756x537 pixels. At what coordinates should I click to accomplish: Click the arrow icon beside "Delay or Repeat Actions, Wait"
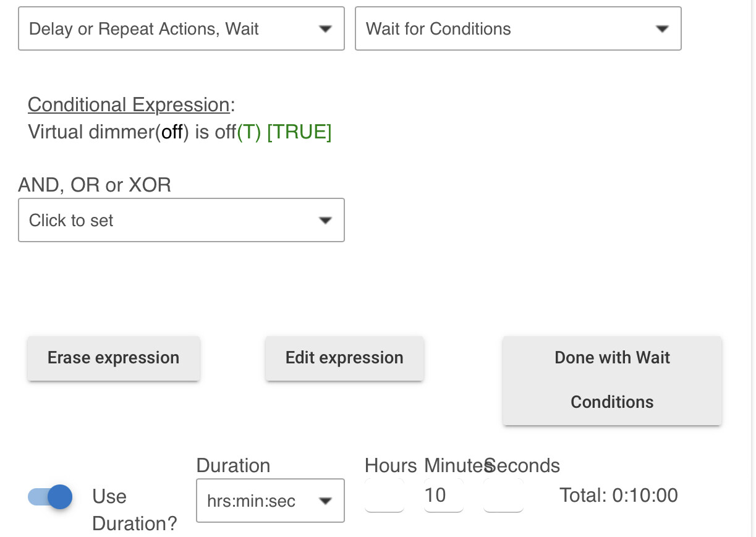pyautogui.click(x=325, y=29)
